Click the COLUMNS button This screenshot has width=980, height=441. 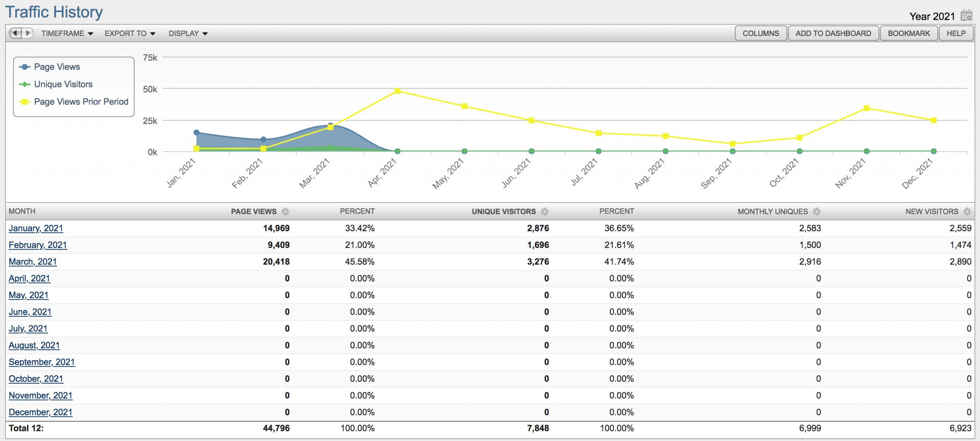point(761,33)
